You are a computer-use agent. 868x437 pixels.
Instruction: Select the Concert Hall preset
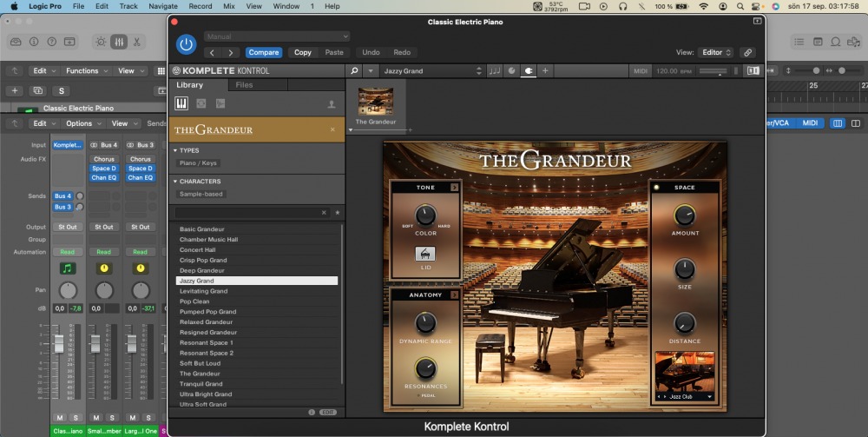click(197, 249)
